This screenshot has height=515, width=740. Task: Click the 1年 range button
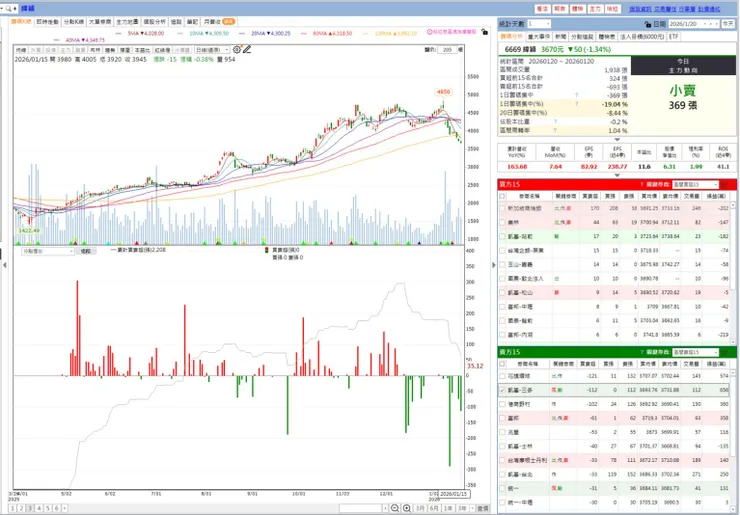(x=448, y=508)
